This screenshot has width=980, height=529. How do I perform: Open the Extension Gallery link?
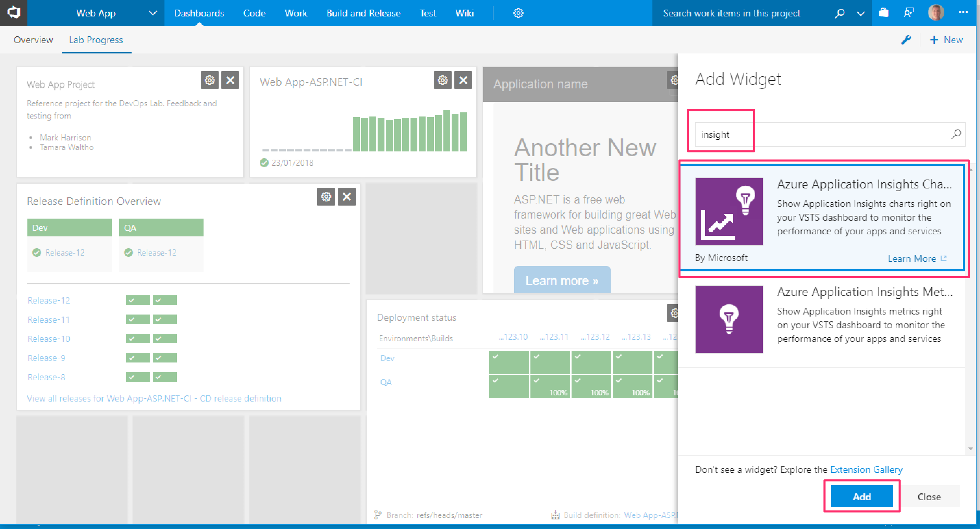pos(866,469)
